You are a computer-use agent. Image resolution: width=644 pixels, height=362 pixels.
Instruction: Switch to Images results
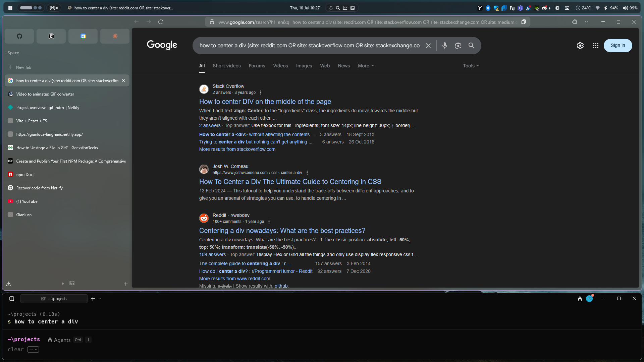tap(304, 66)
